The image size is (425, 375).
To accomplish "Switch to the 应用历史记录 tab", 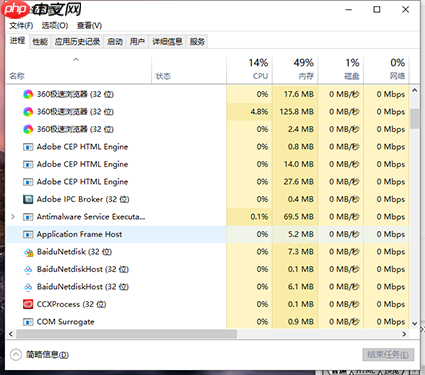I will (77, 42).
